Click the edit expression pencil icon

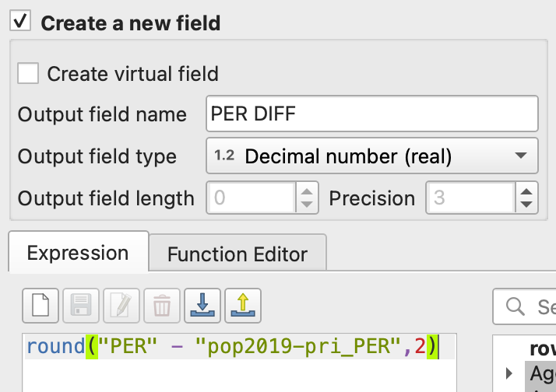click(x=121, y=306)
